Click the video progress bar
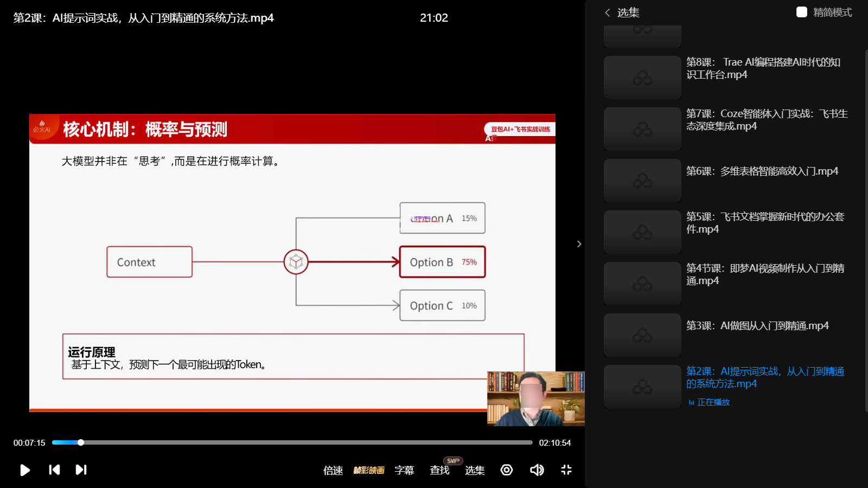This screenshot has width=868, height=488. click(293, 442)
